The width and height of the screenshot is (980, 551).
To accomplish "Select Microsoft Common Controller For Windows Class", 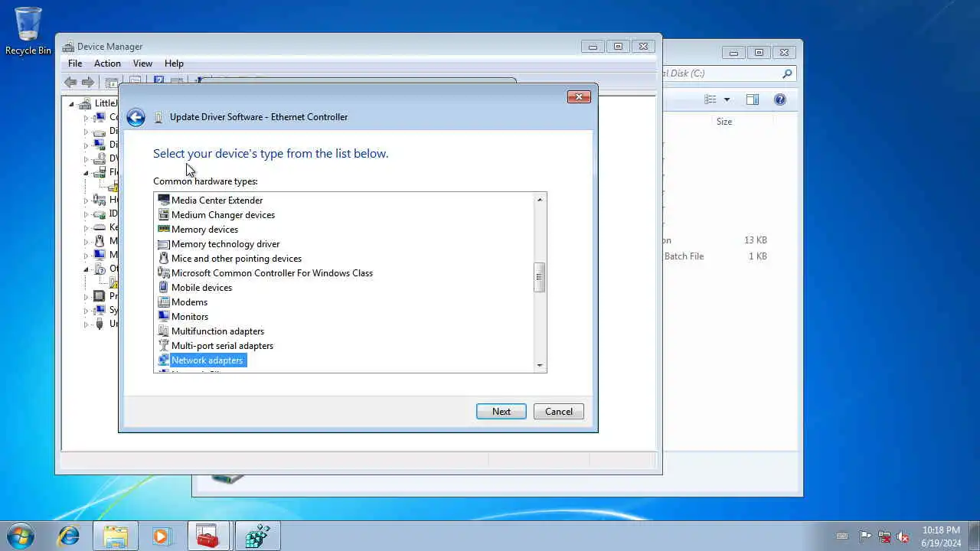I will [272, 273].
